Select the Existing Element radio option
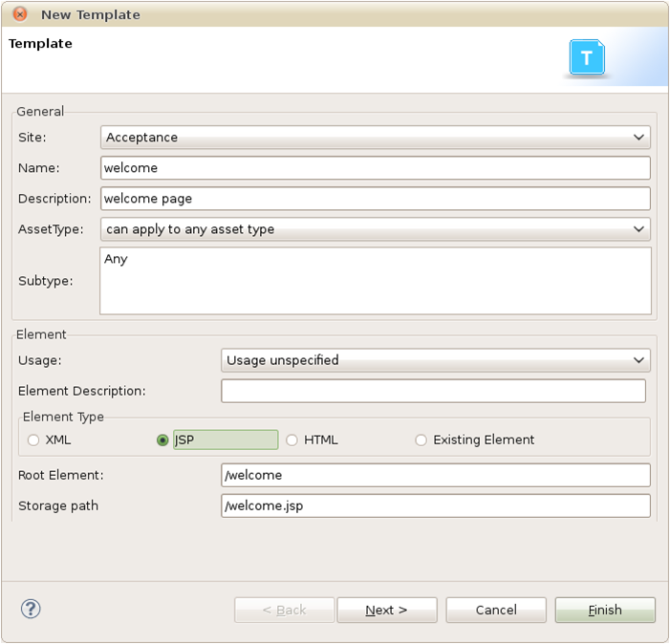Screen dimensions: 670x644 point(421,440)
